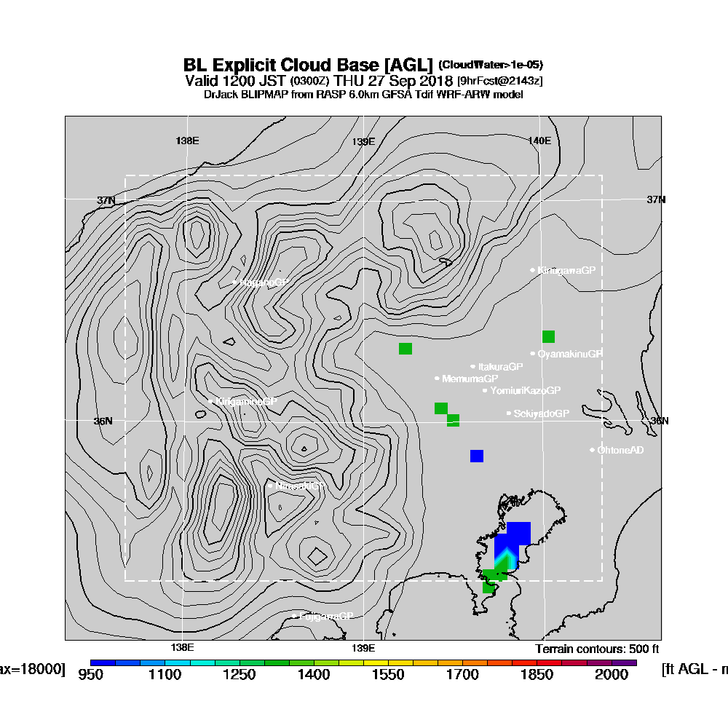Viewport: 728px width, 728px height.
Task: Click the '1400' color scale value
Action: point(314,675)
